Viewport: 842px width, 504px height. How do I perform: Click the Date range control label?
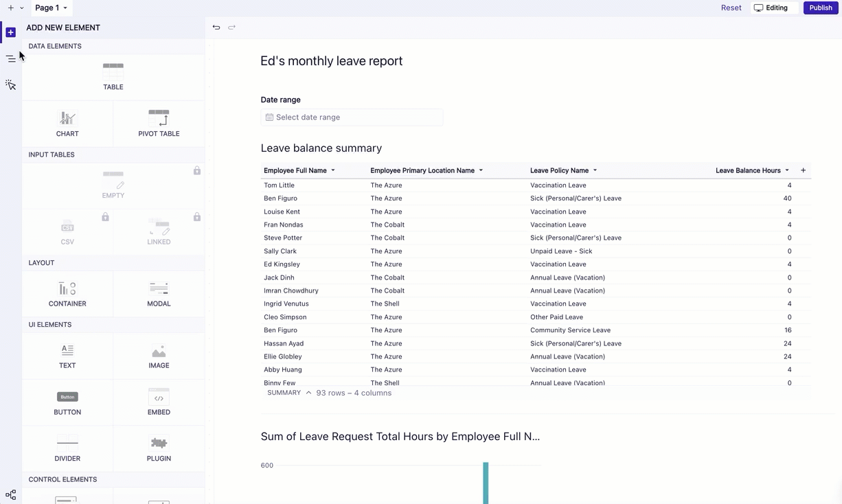pos(280,100)
